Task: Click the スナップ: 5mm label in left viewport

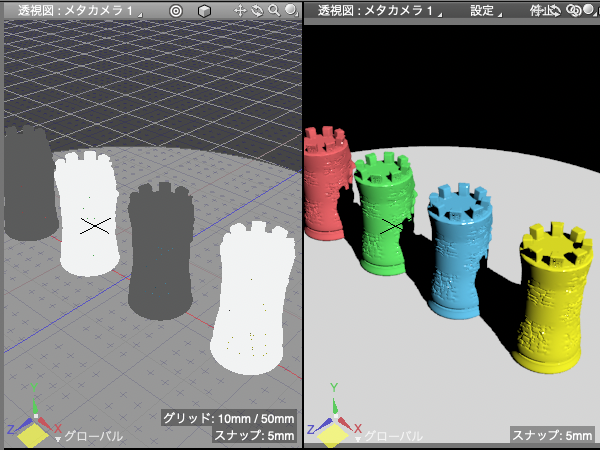Action: pos(254,435)
